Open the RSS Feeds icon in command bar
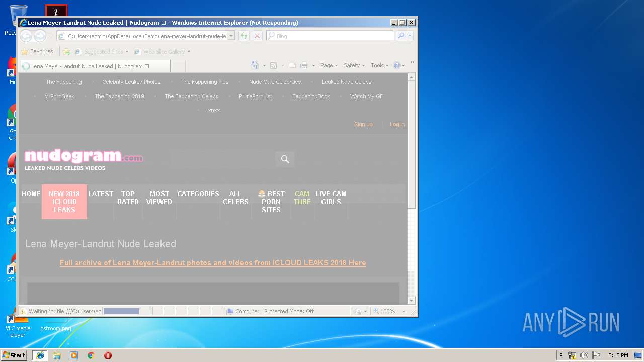The image size is (644, 362). tap(273, 65)
